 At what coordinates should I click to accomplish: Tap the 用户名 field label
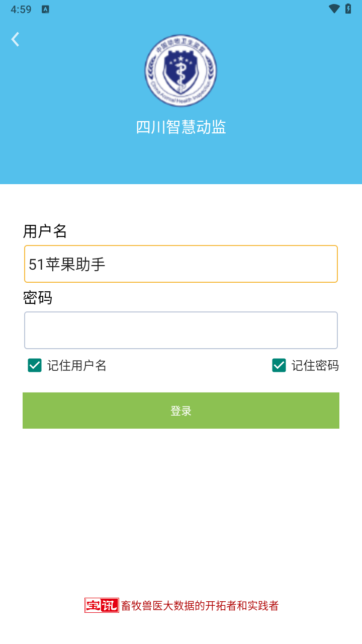click(x=45, y=231)
